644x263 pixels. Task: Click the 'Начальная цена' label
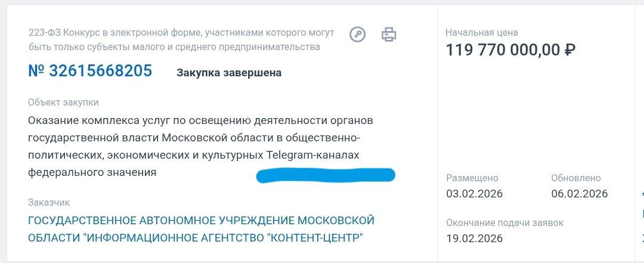(482, 32)
